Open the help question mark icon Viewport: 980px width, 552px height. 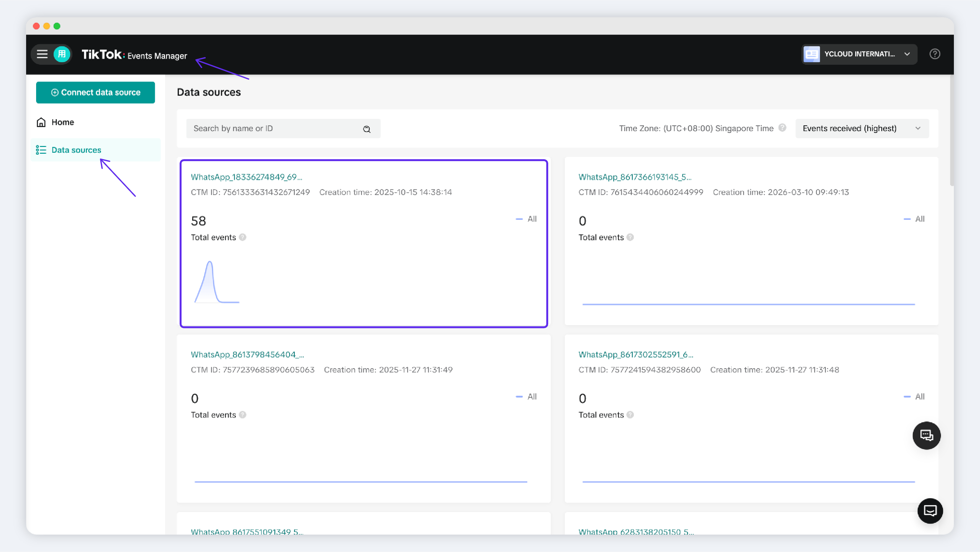(x=934, y=54)
